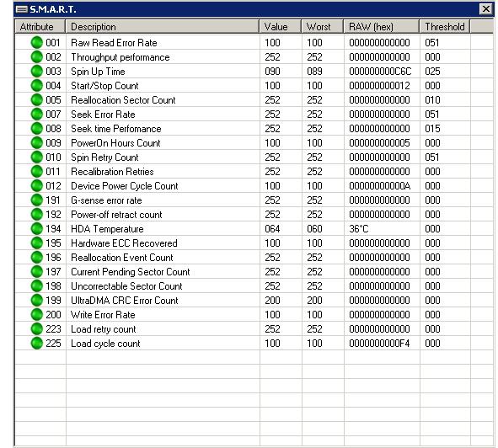Image resolution: width=498 pixels, height=448 pixels.
Task: Select the Uncorrectable Sector Count description
Action: tap(126, 286)
